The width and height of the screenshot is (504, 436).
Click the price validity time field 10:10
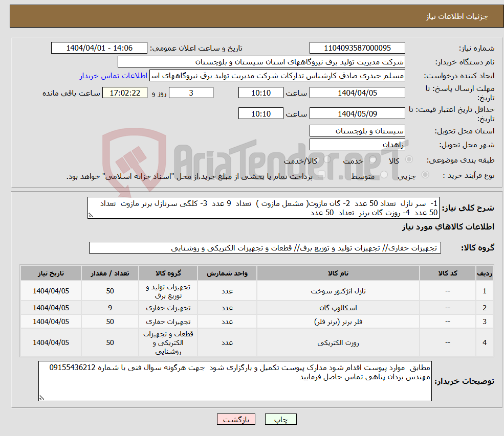tap(260, 113)
